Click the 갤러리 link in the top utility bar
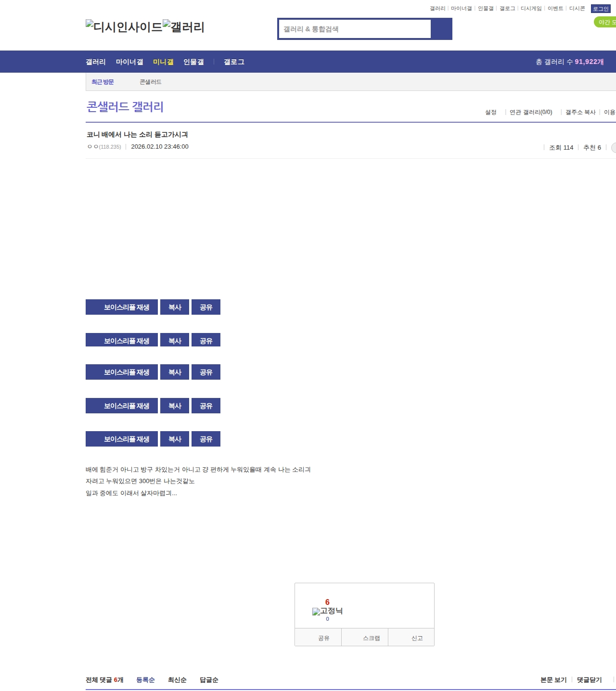Viewport: 616px width, 691px height. tap(437, 9)
